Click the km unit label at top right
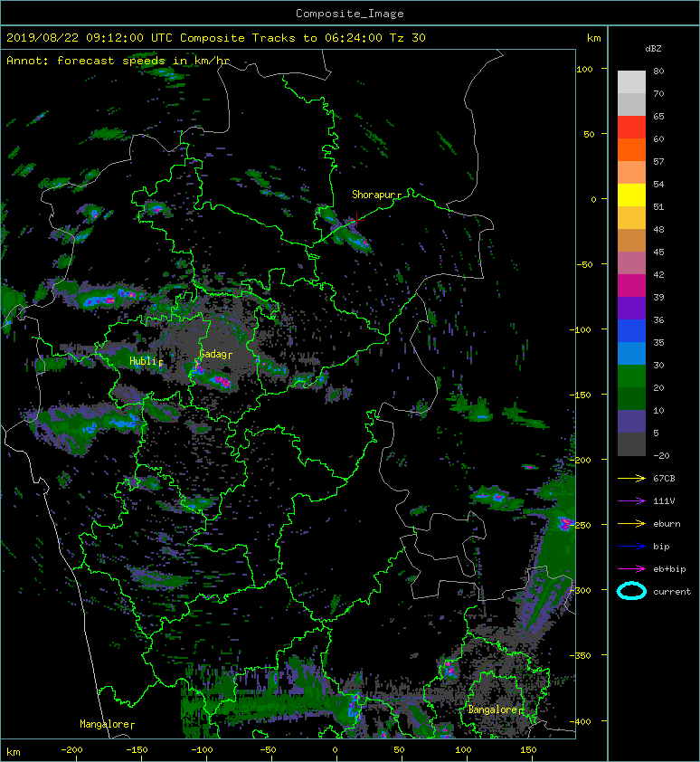Image resolution: width=700 pixels, height=762 pixels. coord(593,38)
